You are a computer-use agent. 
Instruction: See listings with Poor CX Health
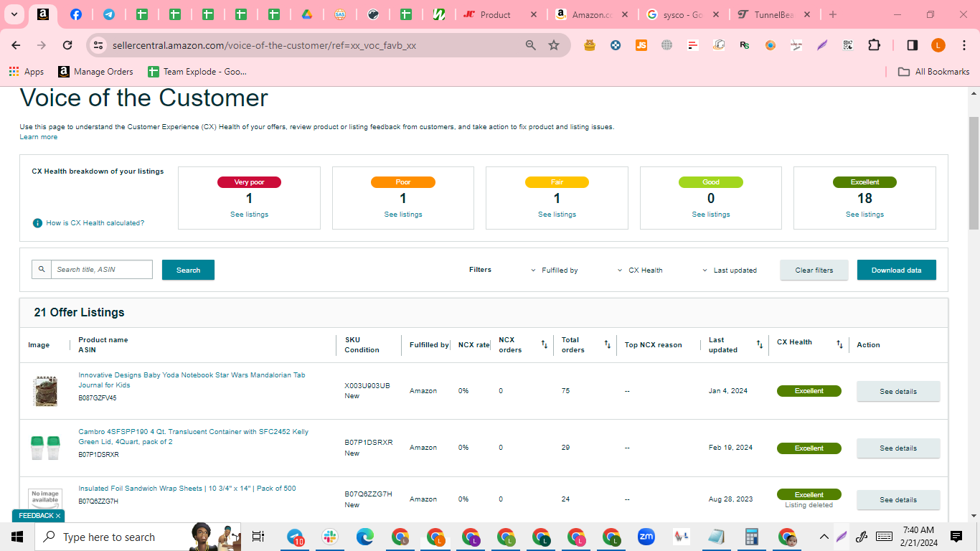click(403, 215)
